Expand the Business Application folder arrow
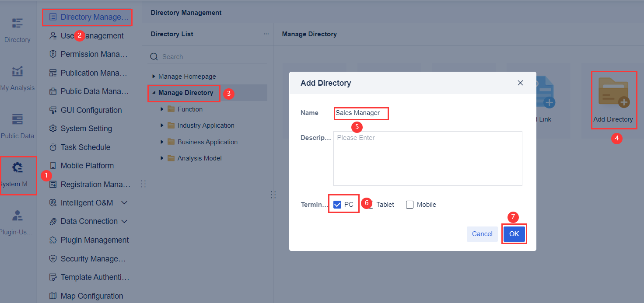This screenshot has height=303, width=644. (162, 142)
